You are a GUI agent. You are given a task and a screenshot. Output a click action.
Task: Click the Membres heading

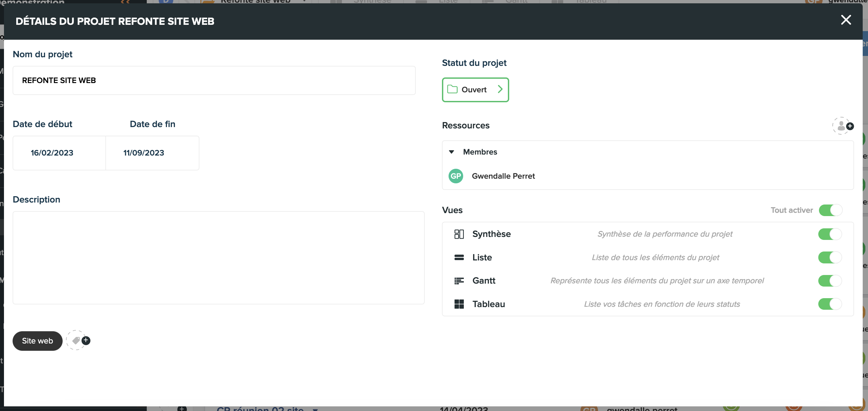tap(480, 152)
